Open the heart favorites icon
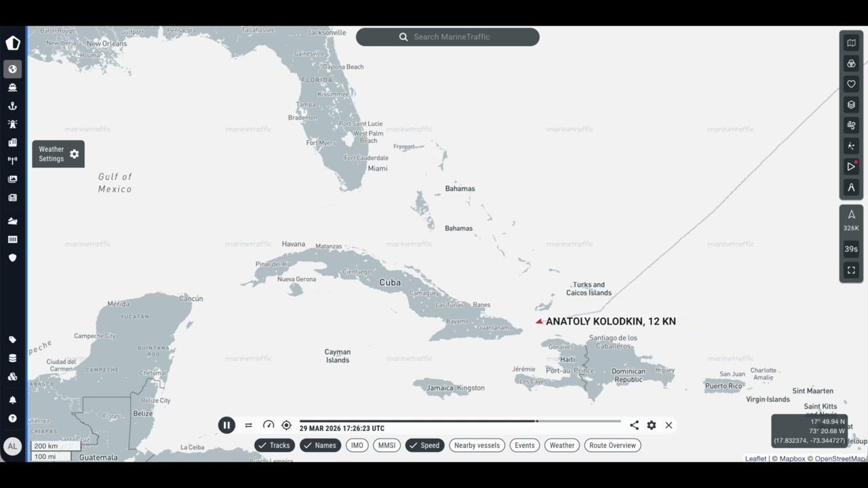 pos(851,84)
